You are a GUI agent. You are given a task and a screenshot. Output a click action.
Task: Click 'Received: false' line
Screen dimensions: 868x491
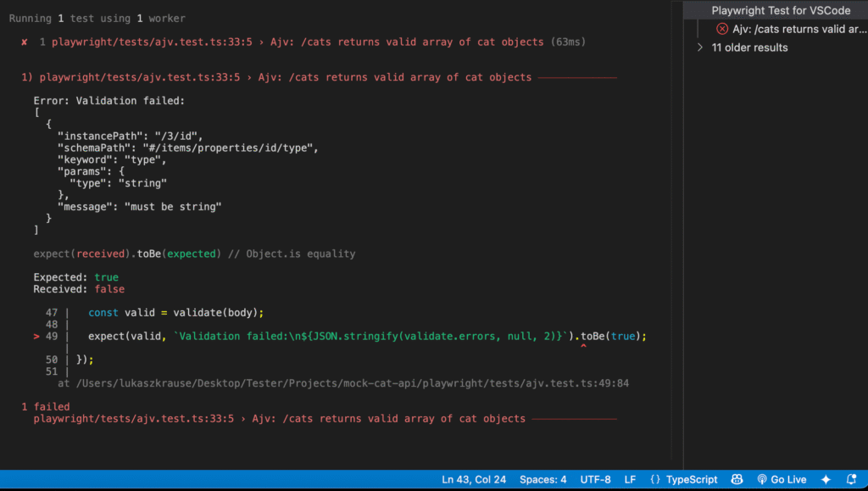point(79,289)
